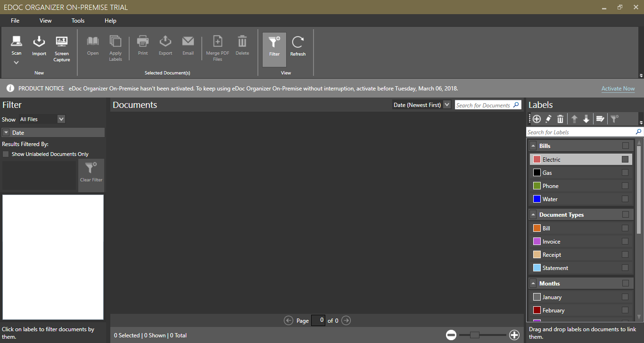Viewport: 644px width, 343px height.
Task: Click the Import documents icon
Action: pos(39,41)
